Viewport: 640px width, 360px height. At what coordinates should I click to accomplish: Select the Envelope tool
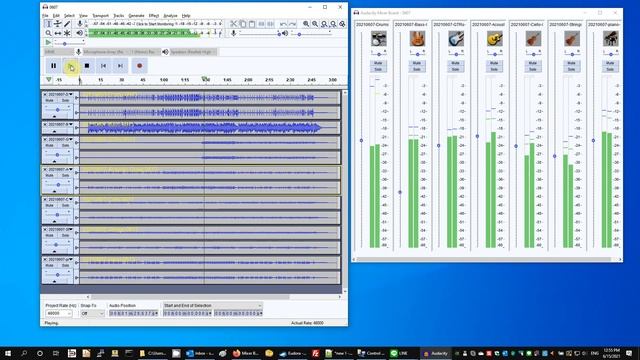click(58, 24)
